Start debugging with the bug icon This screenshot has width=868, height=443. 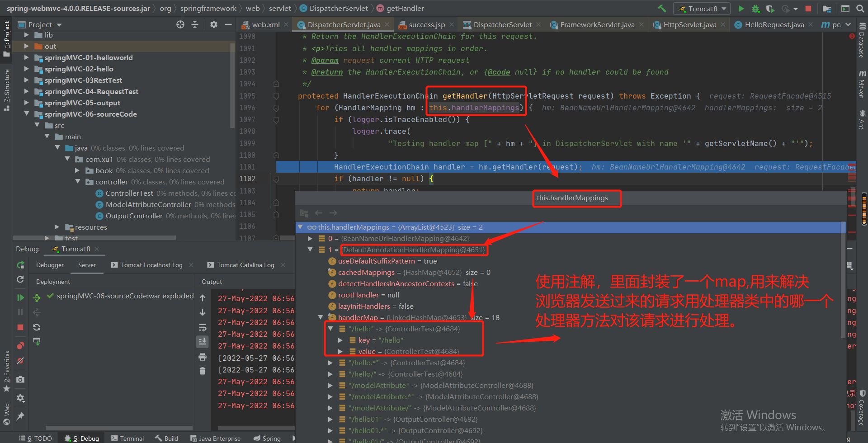click(x=755, y=8)
